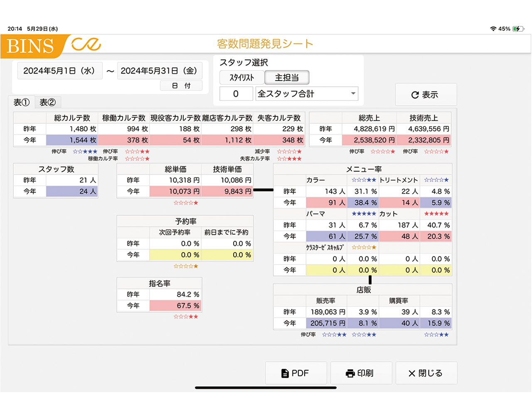Click the カット menu label
This screenshot has height=415, width=532.
(389, 214)
